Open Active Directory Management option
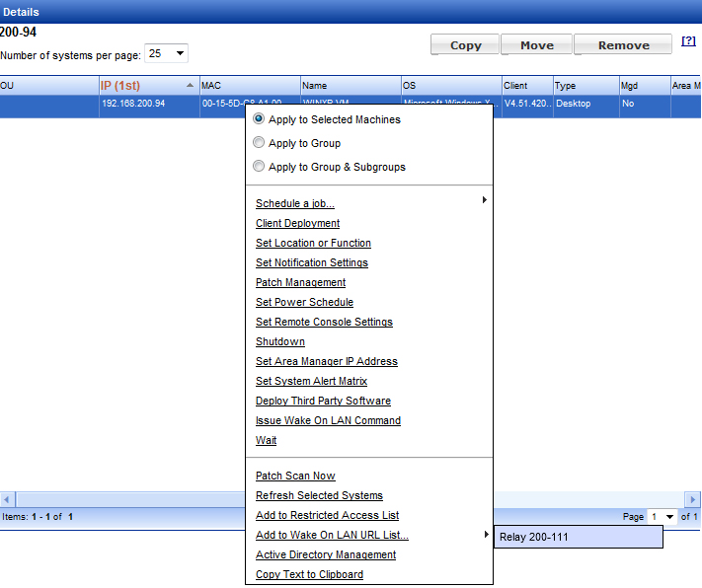Image resolution: width=702 pixels, height=588 pixels. 326,555
